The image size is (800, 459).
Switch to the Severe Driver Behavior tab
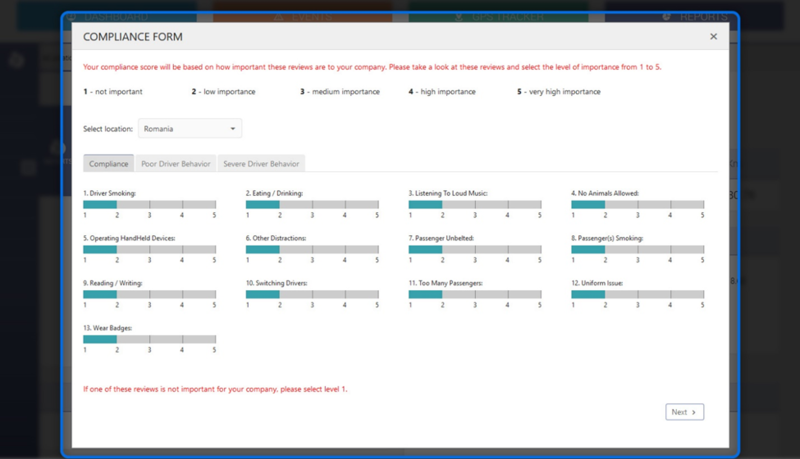tap(261, 164)
